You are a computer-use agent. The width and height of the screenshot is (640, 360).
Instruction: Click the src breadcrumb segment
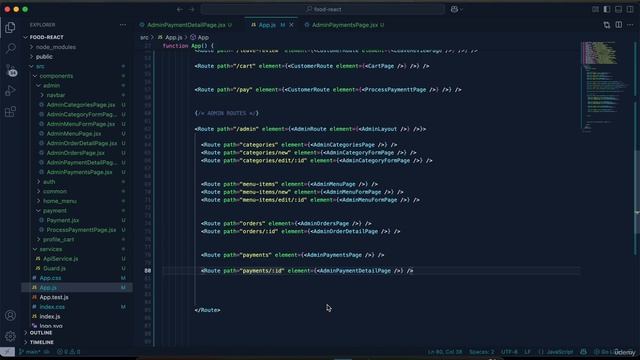[144, 37]
